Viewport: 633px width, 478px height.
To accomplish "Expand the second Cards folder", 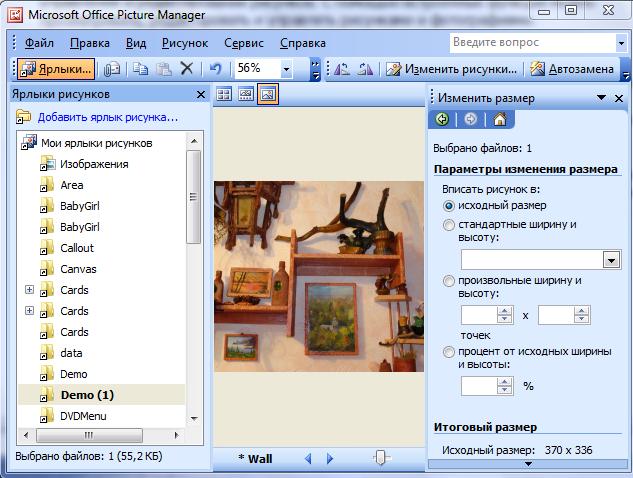I will (29, 310).
